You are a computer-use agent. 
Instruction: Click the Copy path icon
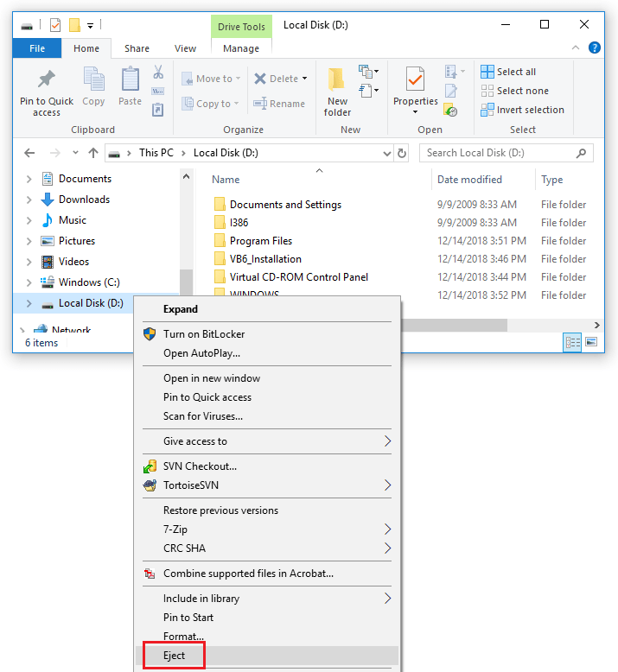tap(158, 91)
